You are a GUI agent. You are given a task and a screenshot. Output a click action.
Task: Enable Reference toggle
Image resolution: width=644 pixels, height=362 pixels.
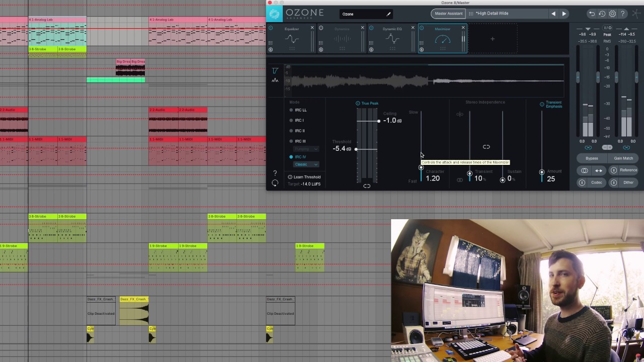coord(614,170)
